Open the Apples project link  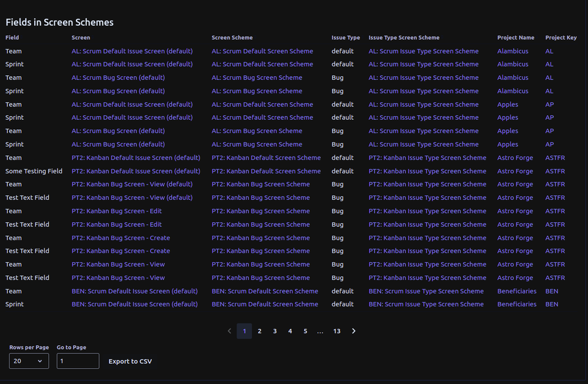[506, 103]
